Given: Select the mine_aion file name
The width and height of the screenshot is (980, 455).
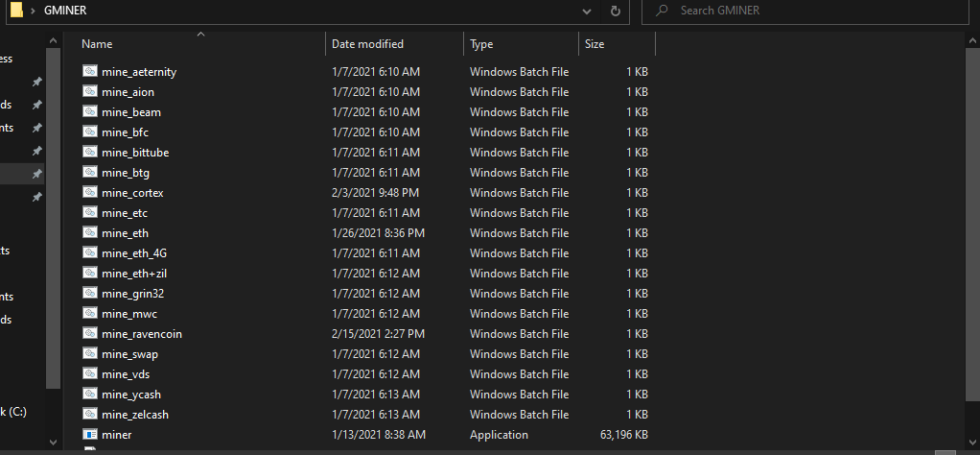Looking at the screenshot, I should (128, 92).
